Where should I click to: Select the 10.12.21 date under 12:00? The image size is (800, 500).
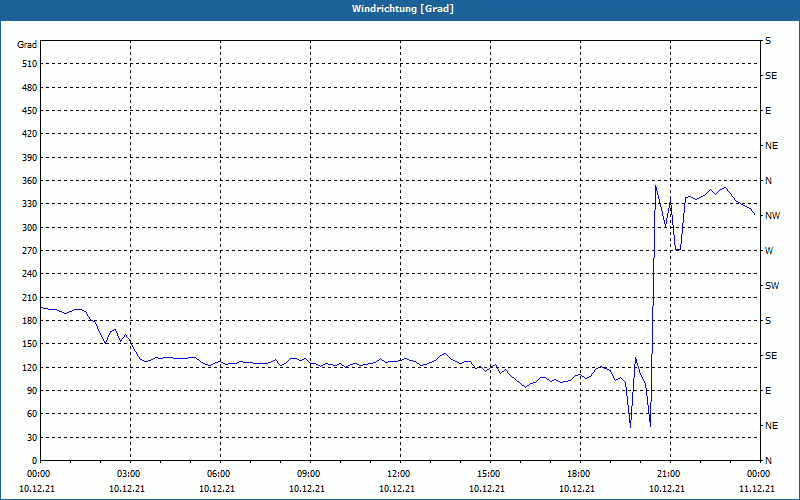(x=397, y=488)
